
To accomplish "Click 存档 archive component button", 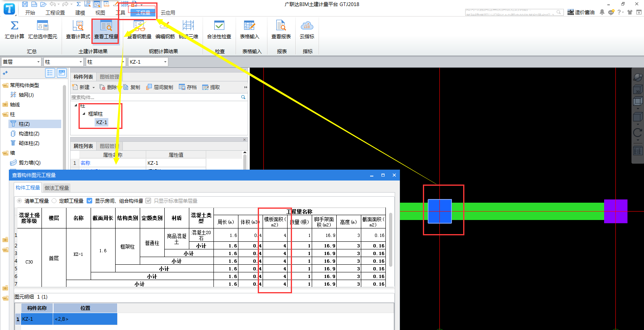I will [188, 87].
